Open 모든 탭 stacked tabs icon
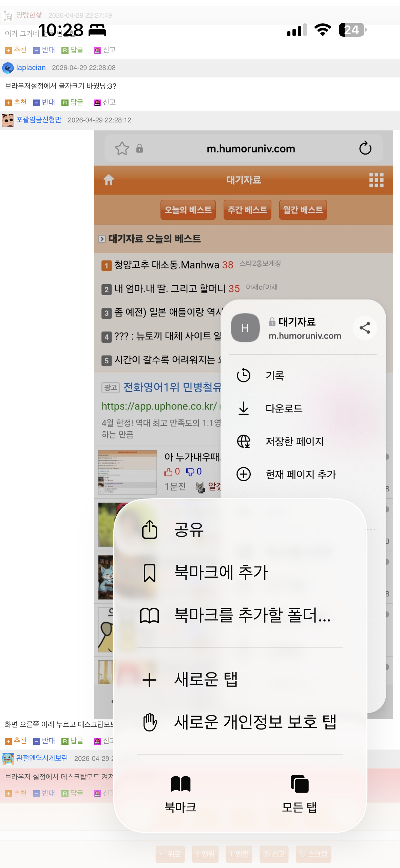400x868 pixels. (x=299, y=784)
